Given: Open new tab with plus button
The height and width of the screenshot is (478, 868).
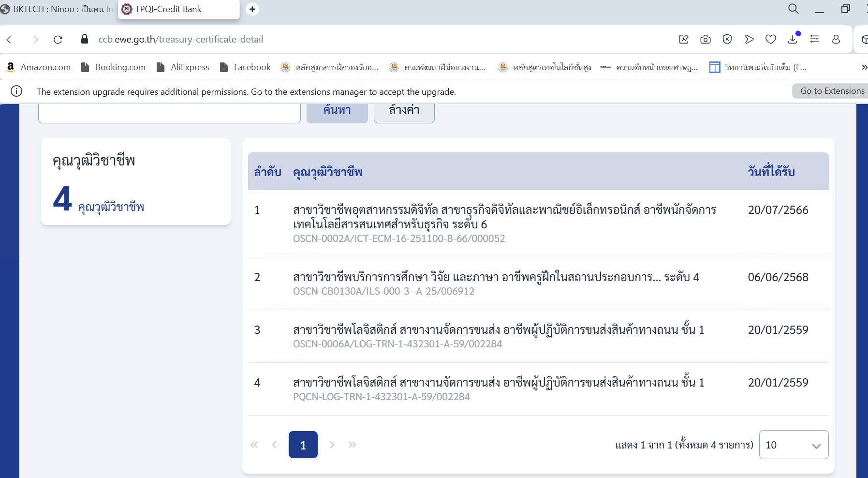Looking at the screenshot, I should click(252, 9).
